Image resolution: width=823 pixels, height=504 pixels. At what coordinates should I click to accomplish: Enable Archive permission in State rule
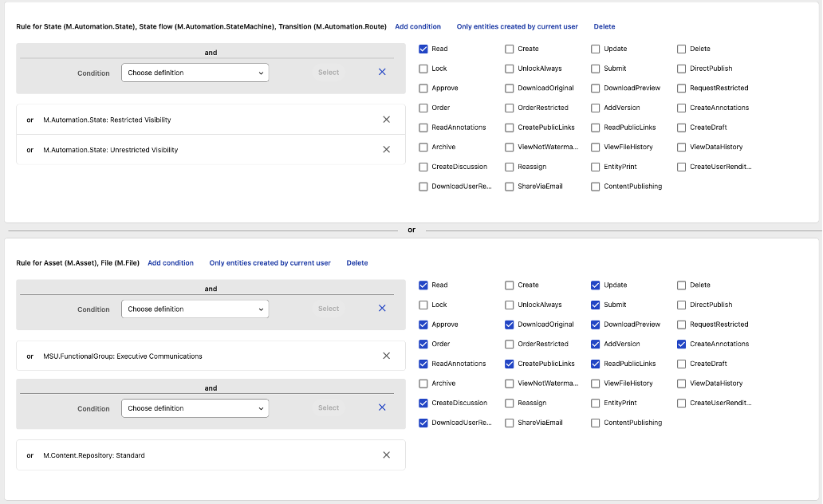pos(423,147)
